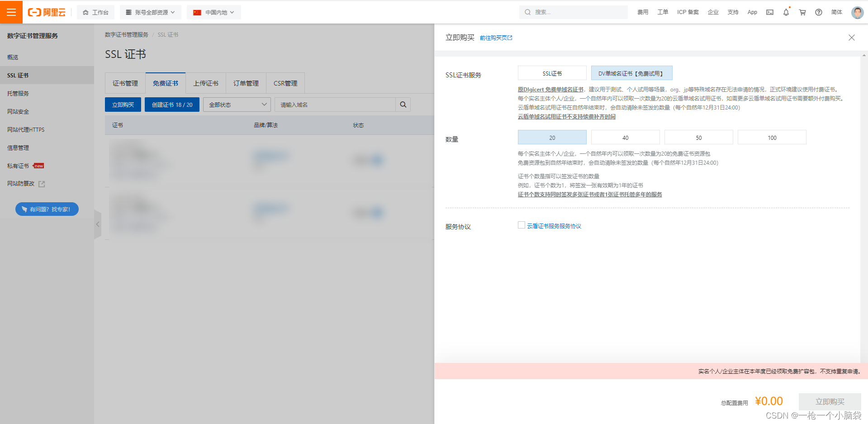Select SSL证书 service option
The image size is (868, 424).
(552, 73)
